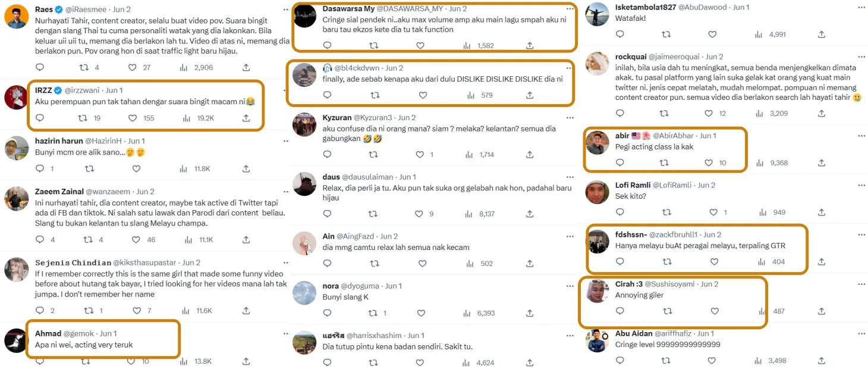Like abir's acting class tweet
The width and height of the screenshot is (868, 369).
coord(708,162)
